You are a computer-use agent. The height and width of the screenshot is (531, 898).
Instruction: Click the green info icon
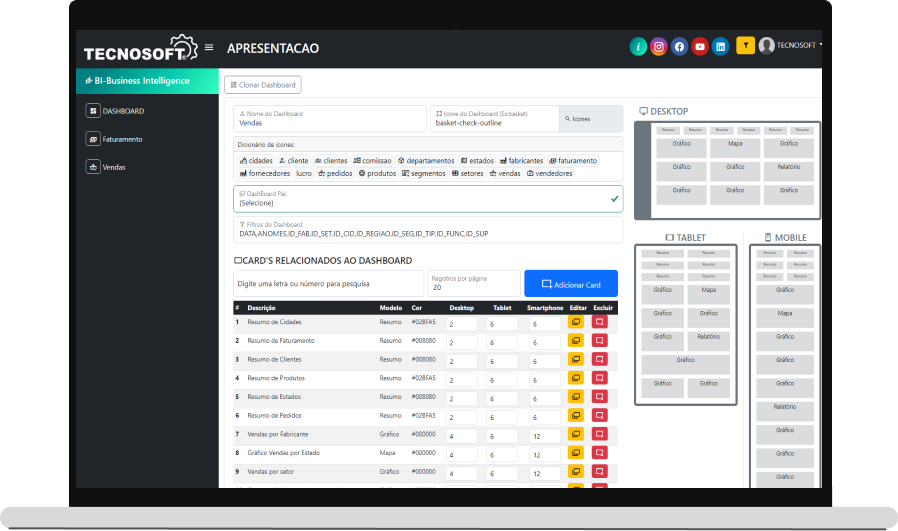[x=638, y=46]
